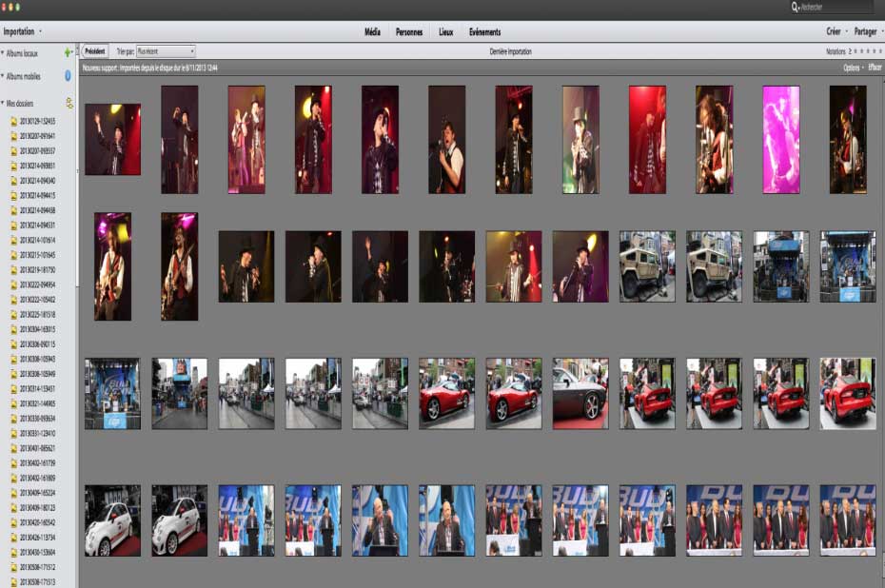Switch folder view with Mes dossiers tree icon
This screenshot has height=588, width=885.
69,103
